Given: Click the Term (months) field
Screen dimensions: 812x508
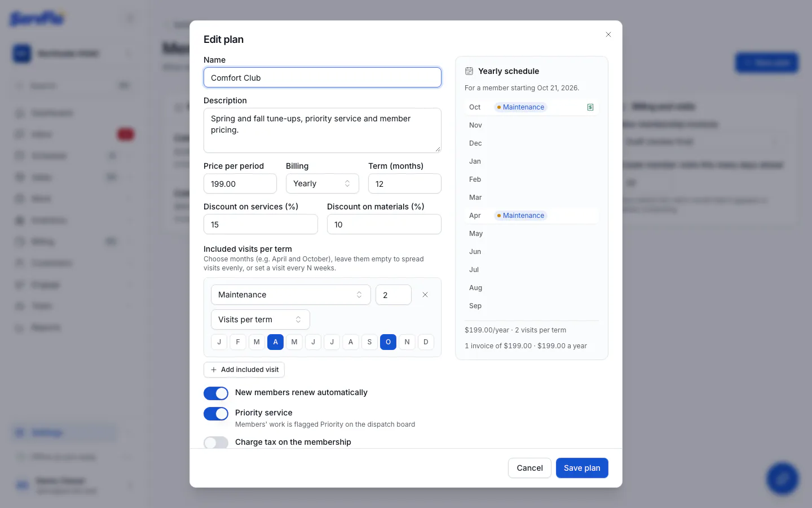Looking at the screenshot, I should click(x=405, y=183).
